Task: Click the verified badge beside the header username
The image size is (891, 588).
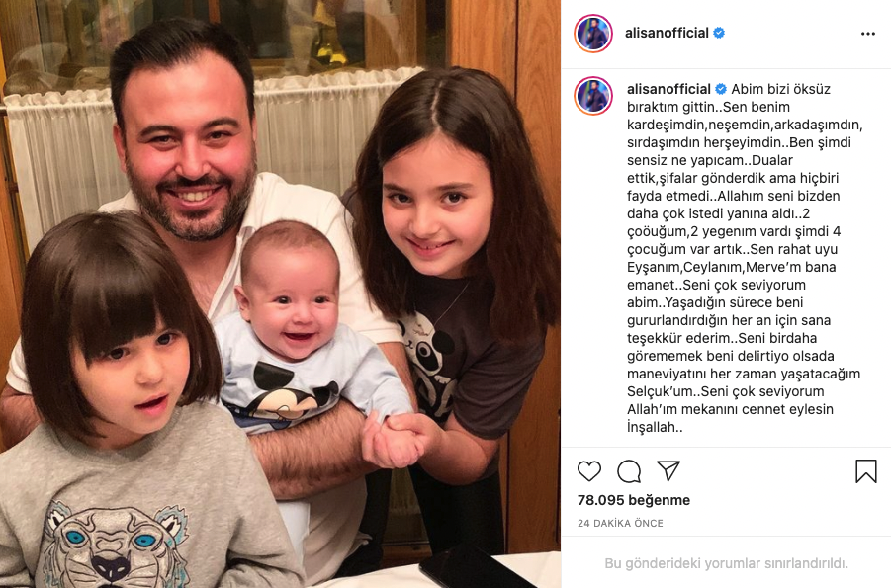Action: click(x=719, y=33)
